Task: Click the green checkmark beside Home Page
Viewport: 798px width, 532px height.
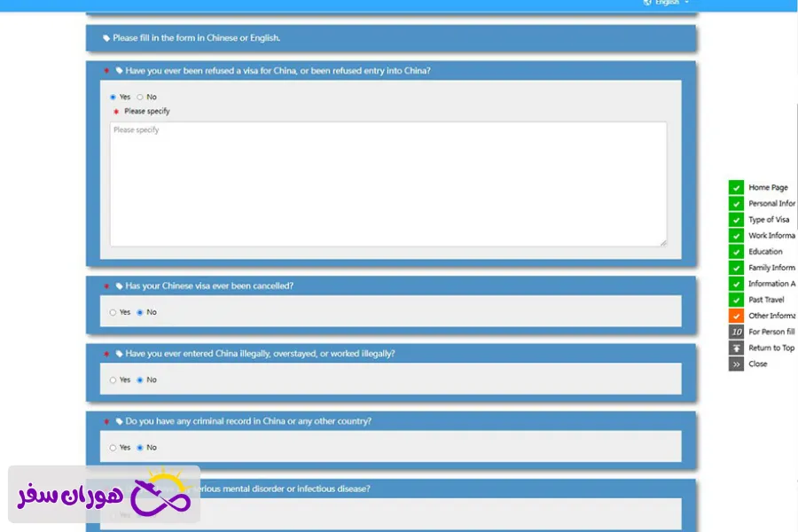Action: pyautogui.click(x=736, y=187)
